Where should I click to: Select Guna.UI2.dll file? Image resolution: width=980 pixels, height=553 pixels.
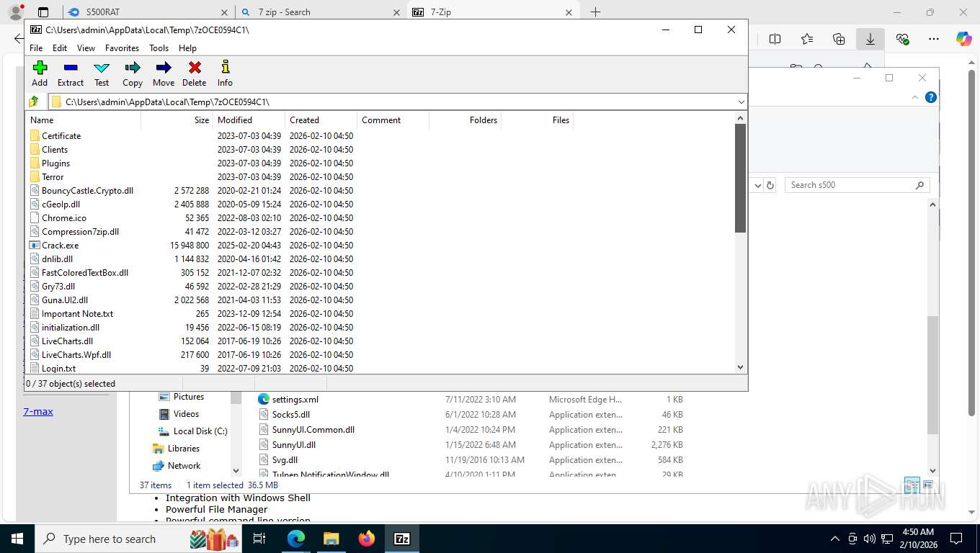[x=65, y=300]
